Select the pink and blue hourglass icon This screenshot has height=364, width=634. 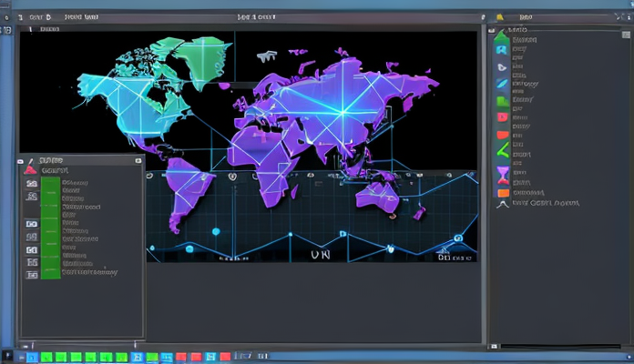(x=501, y=174)
